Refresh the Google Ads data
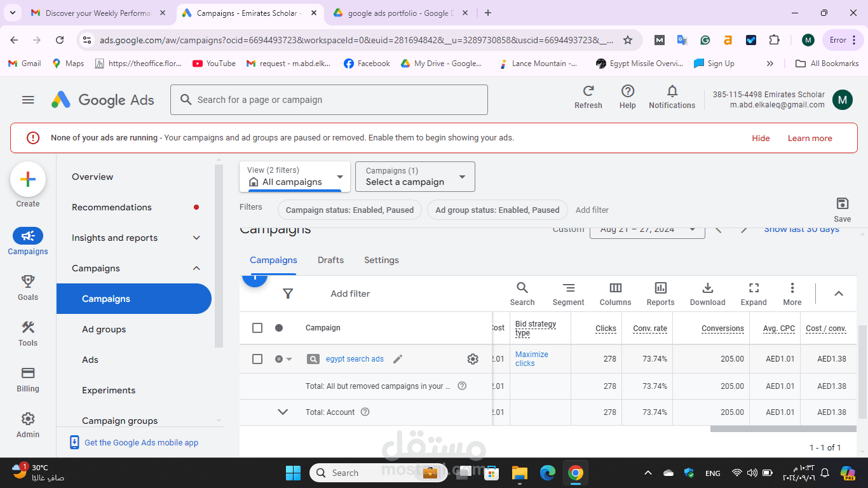Screen dimensions: 868x488 [x=588, y=97]
